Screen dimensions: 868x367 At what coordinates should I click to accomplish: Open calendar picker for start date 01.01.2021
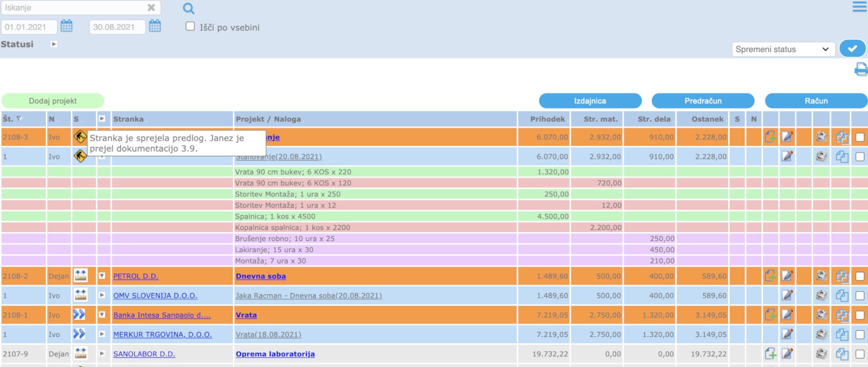(x=66, y=26)
